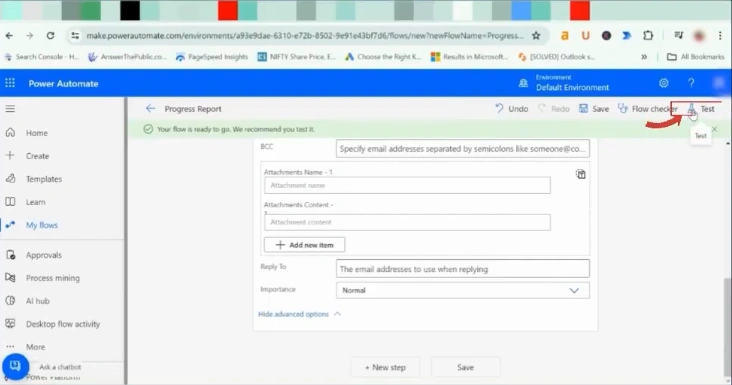Open the Learn book icon
Viewport: 732px width, 385px height.
[10, 202]
